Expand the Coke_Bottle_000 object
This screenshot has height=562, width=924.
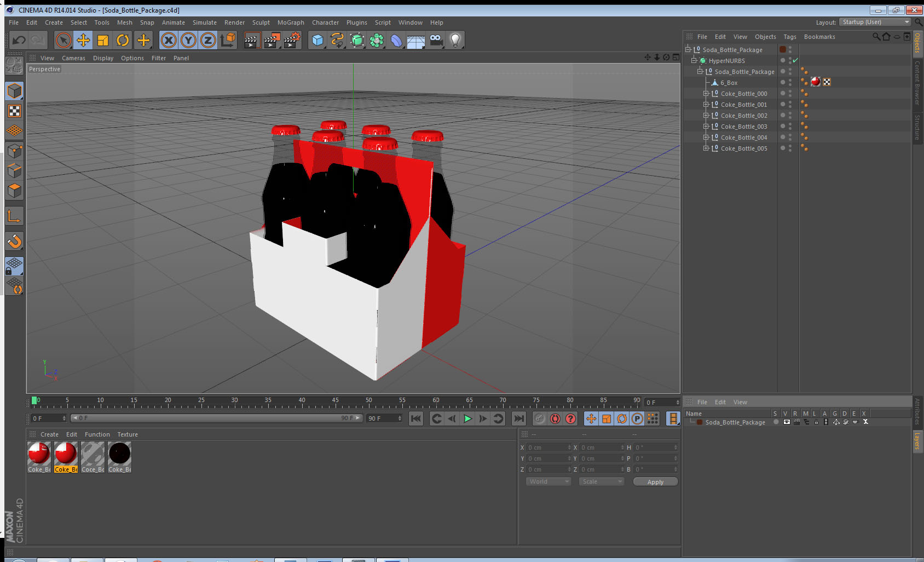(x=706, y=94)
